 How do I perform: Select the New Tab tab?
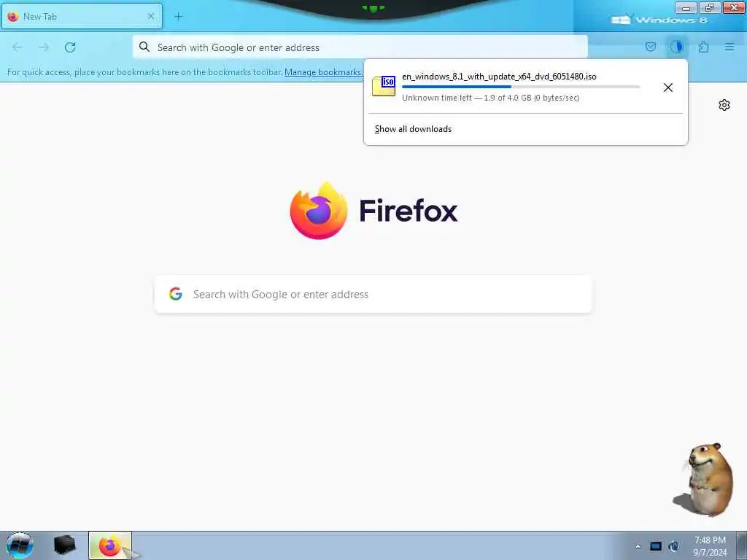coord(82,17)
